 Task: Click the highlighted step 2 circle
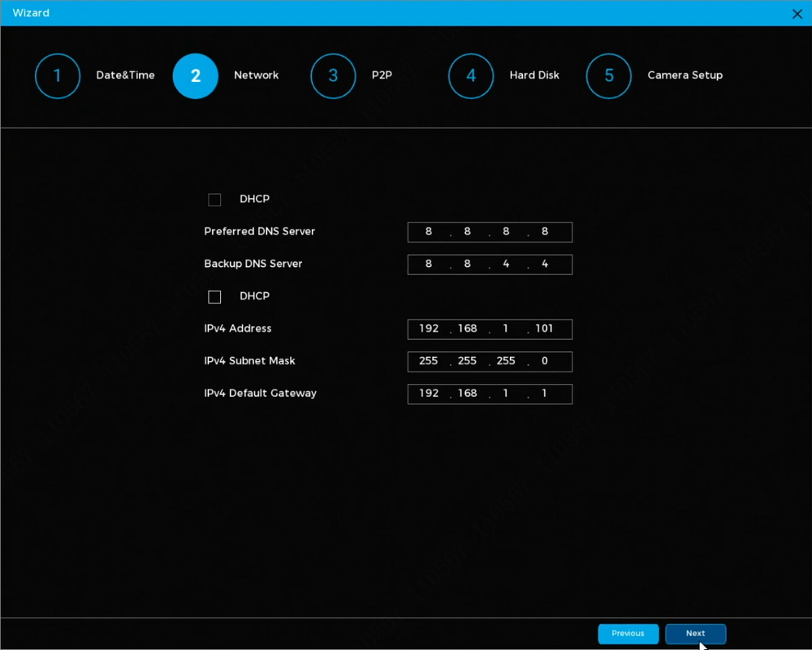pyautogui.click(x=196, y=76)
